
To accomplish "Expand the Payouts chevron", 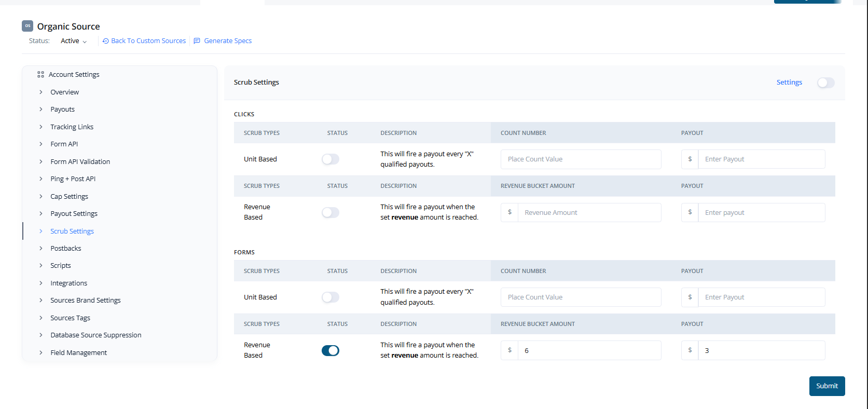I will pyautogui.click(x=41, y=109).
